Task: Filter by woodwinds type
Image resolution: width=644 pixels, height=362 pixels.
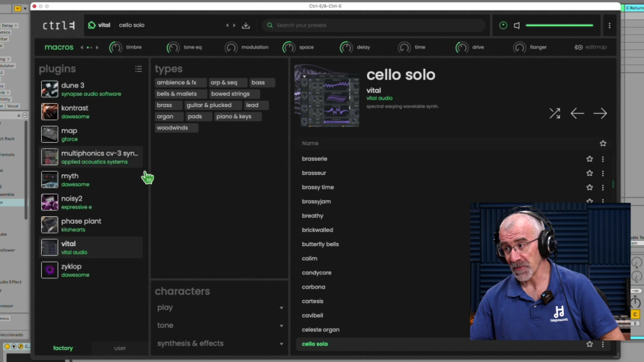Action: 176,128
